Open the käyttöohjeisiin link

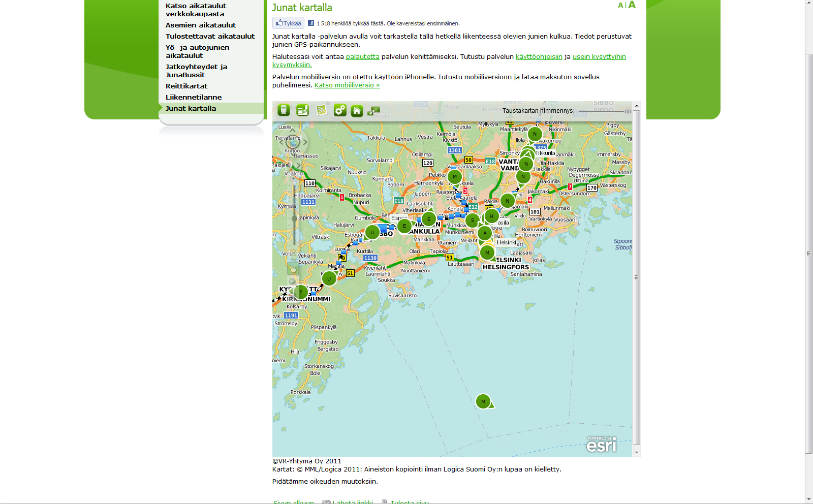point(539,56)
